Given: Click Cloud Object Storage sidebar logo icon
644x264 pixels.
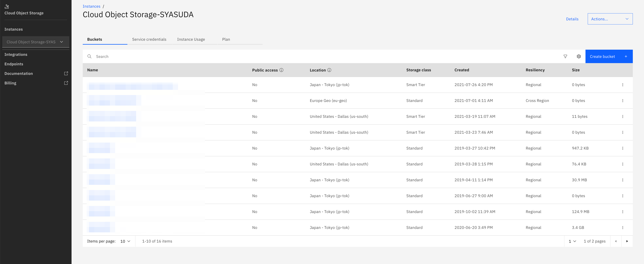Looking at the screenshot, I should (x=7, y=7).
